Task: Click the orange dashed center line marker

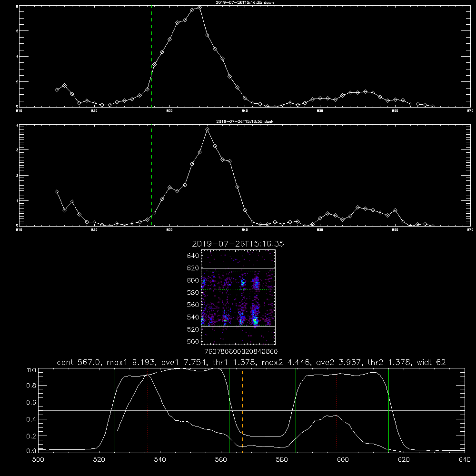Action: [243, 410]
